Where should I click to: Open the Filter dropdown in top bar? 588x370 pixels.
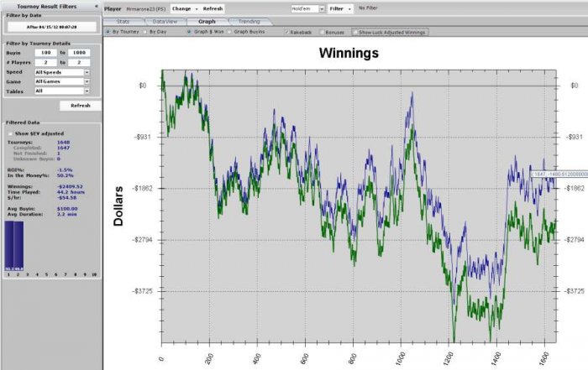pos(340,8)
